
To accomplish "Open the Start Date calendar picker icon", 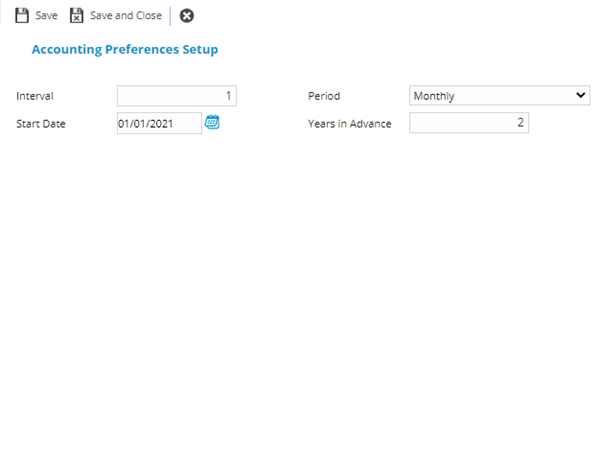I will (212, 123).
